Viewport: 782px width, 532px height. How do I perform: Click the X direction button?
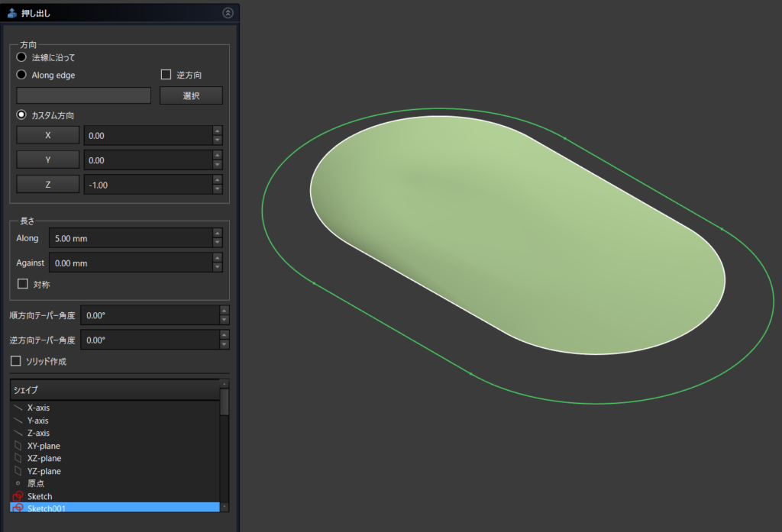click(x=48, y=135)
